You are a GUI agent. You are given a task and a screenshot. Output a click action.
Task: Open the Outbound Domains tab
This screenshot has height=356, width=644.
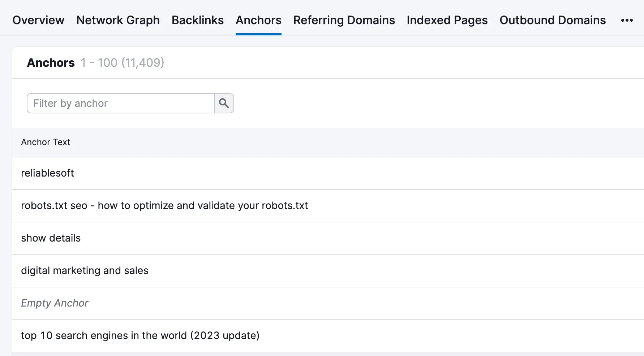point(553,20)
